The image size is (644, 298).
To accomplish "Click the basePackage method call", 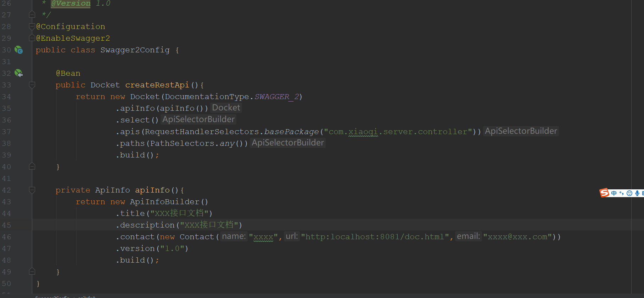I will click(291, 132).
